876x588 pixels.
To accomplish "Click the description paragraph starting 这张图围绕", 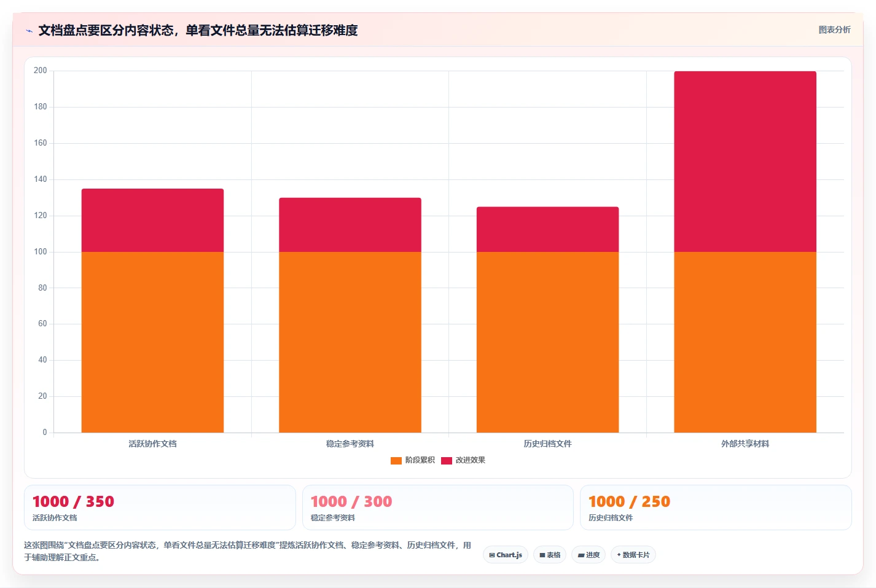I will tap(248, 551).
